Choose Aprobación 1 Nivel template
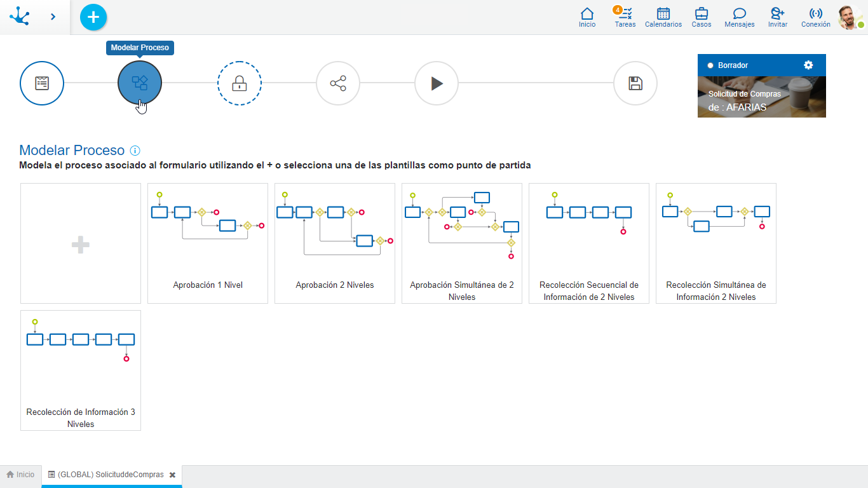Viewport: 868px width, 488px height. (208, 243)
